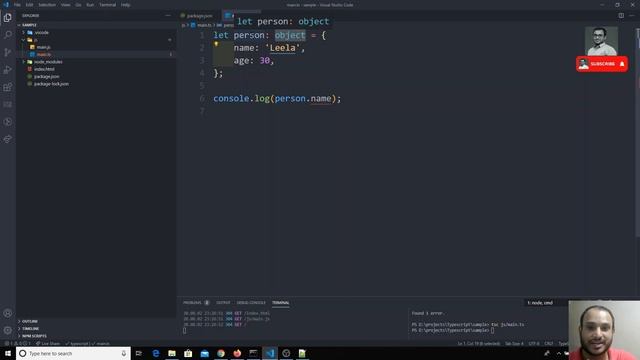Open File Explorer from taskbar
Screen dimensions: 640x360
pyautogui.click(x=172, y=353)
